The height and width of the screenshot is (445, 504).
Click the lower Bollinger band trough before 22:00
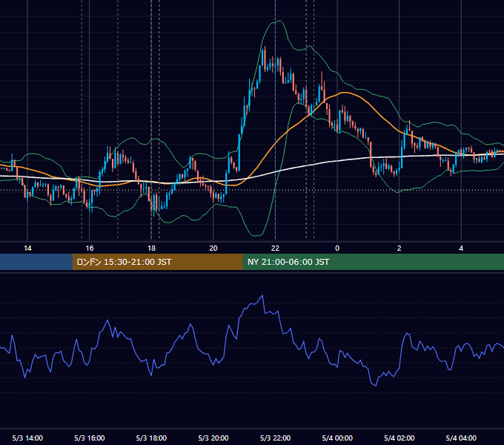click(x=256, y=236)
